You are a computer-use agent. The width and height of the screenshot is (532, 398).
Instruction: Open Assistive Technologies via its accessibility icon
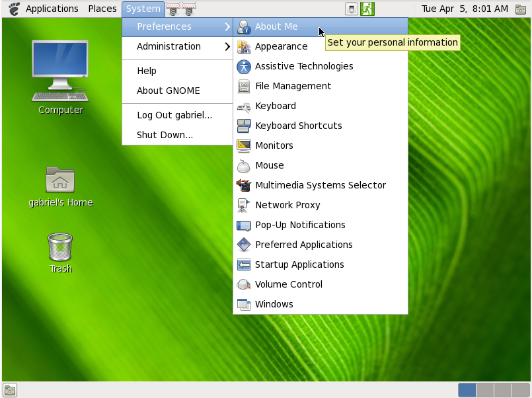tap(244, 67)
